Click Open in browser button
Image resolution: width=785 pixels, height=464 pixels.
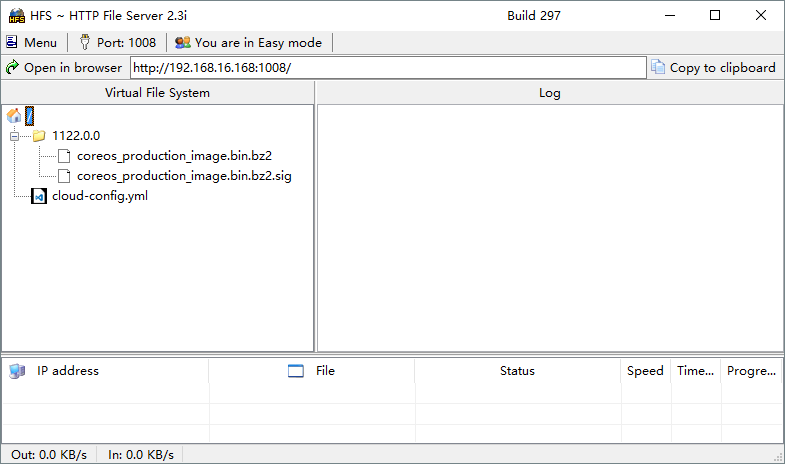[65, 68]
